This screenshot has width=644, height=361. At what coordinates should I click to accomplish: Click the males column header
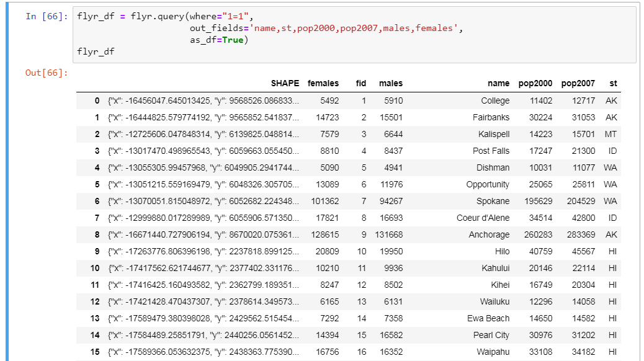(391, 83)
